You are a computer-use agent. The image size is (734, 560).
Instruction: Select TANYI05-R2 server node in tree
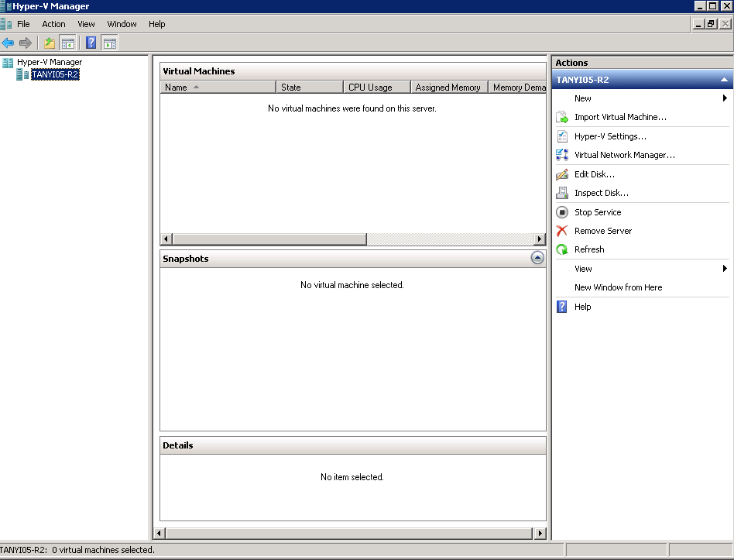[x=55, y=74]
